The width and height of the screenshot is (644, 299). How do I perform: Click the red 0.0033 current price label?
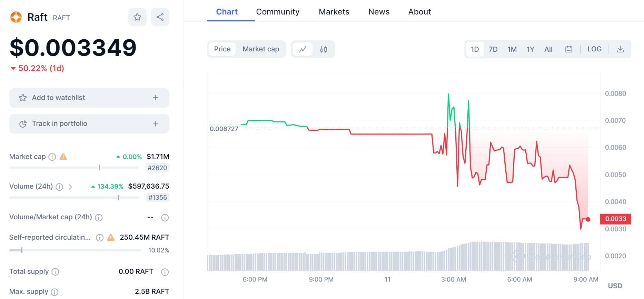(x=616, y=219)
